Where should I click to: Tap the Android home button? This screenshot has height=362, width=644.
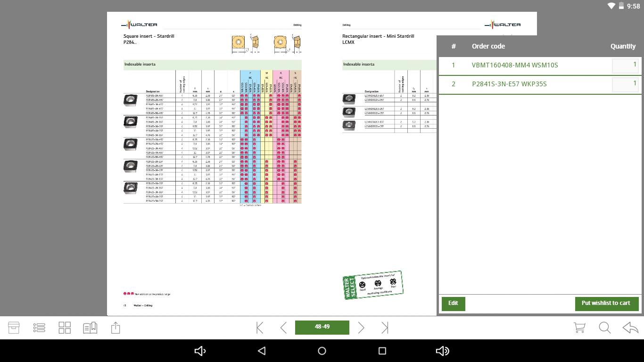(322, 351)
